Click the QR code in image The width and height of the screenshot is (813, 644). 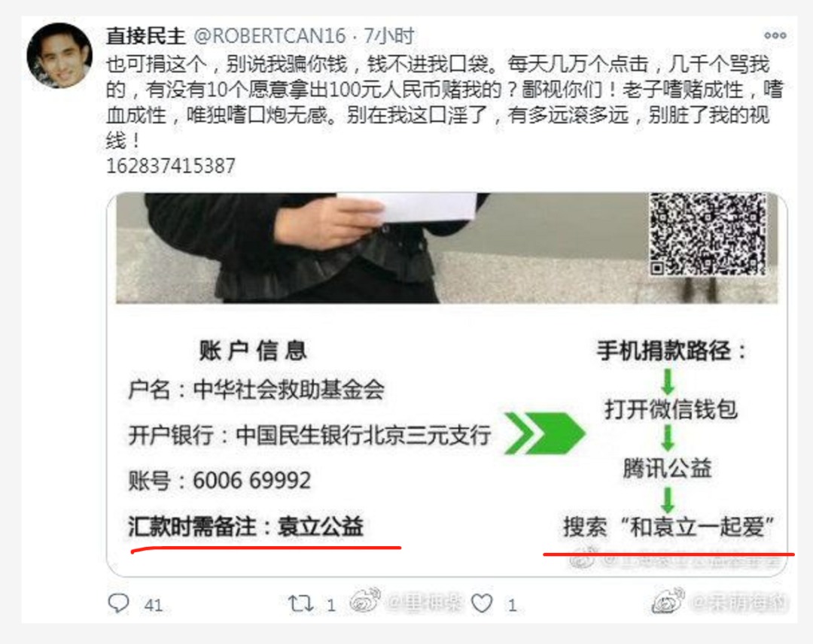pyautogui.click(x=708, y=234)
